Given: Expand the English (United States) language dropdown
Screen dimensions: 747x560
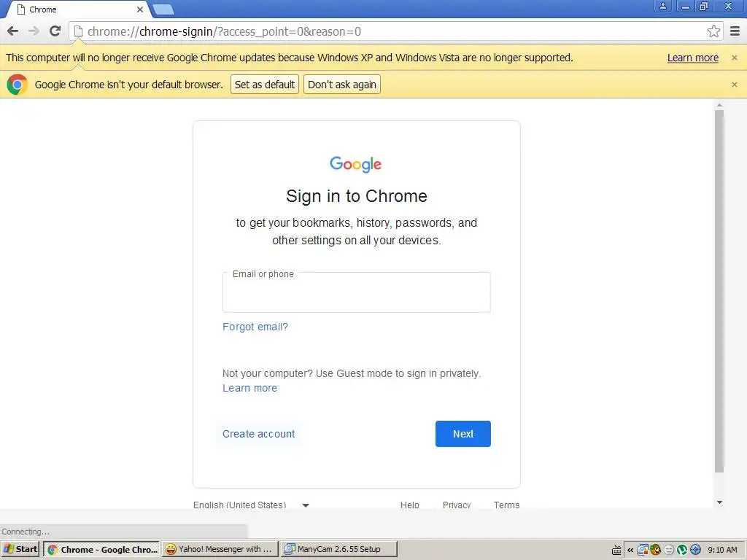Looking at the screenshot, I should (x=251, y=505).
